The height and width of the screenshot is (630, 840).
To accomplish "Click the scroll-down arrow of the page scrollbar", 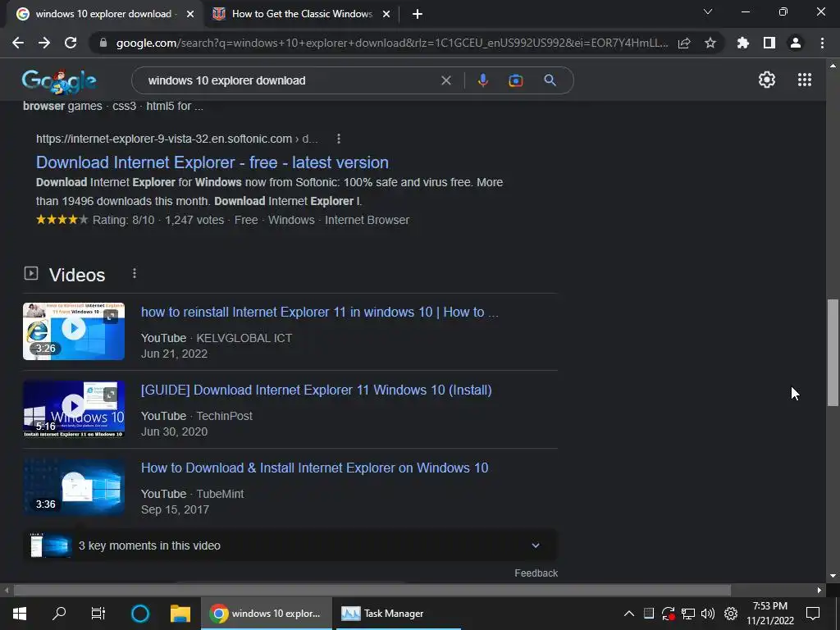I will click(x=833, y=576).
